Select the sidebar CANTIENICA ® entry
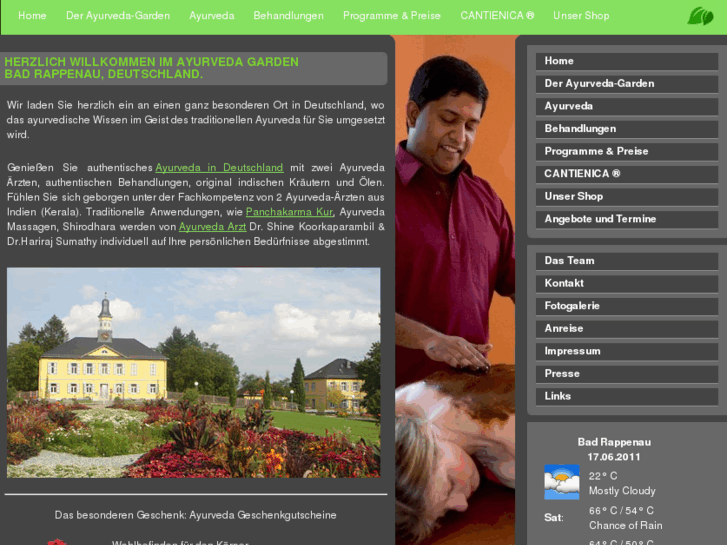The height and width of the screenshot is (545, 727). point(627,174)
